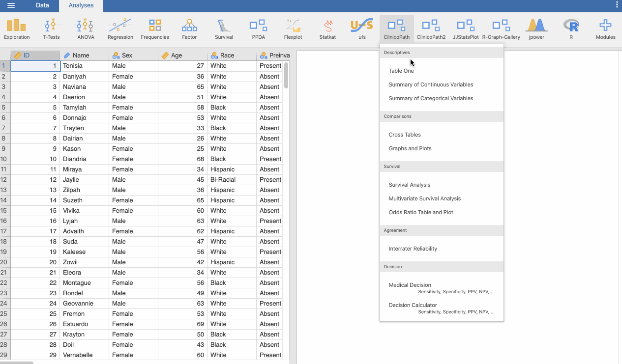
Task: Click the horizontal scrollbar of data grid
Action: coord(17,363)
